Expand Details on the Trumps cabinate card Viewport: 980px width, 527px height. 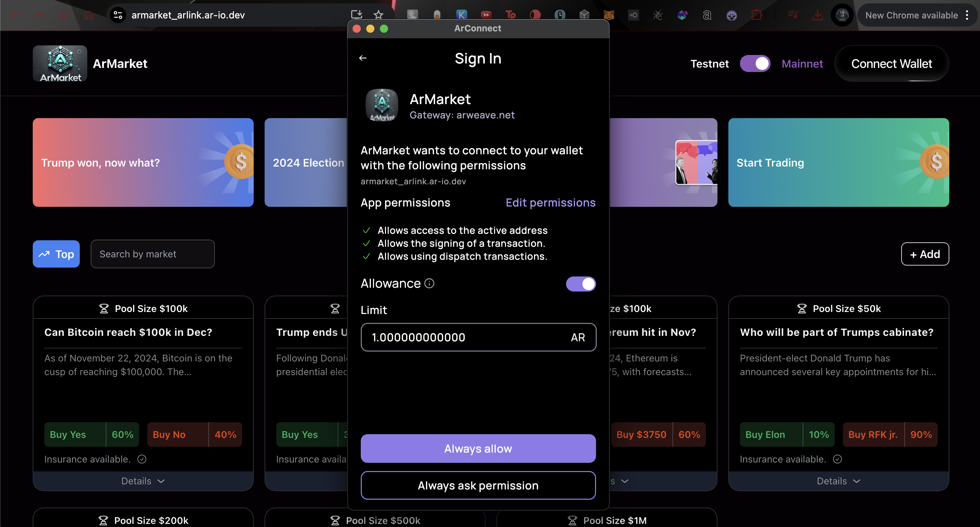pyautogui.click(x=838, y=481)
